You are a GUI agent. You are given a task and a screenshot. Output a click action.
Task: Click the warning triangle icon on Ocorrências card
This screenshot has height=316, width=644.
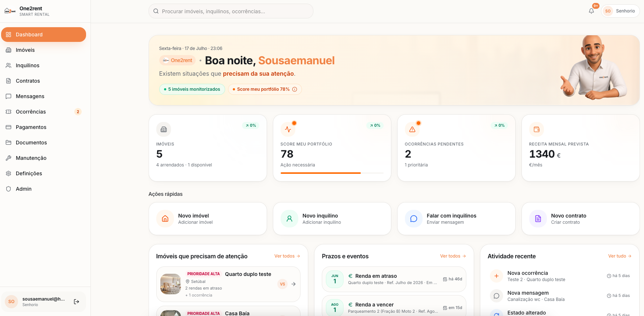[x=412, y=129]
